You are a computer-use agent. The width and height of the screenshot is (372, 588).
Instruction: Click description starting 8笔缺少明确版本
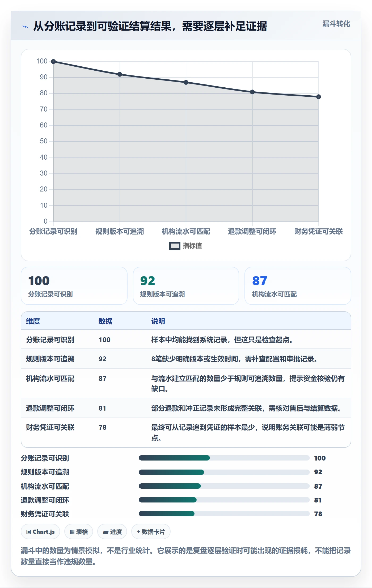[x=234, y=359]
